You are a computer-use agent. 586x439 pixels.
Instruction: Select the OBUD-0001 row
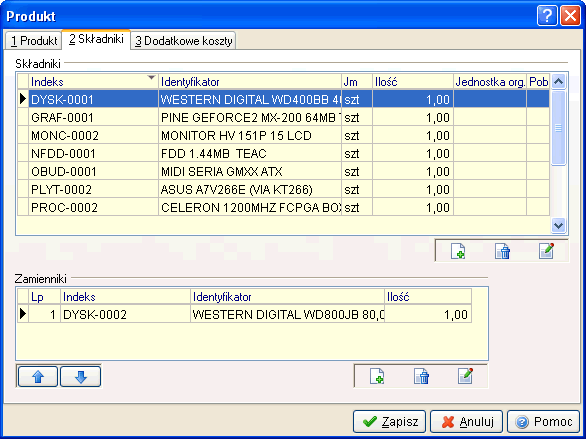[x=284, y=171]
